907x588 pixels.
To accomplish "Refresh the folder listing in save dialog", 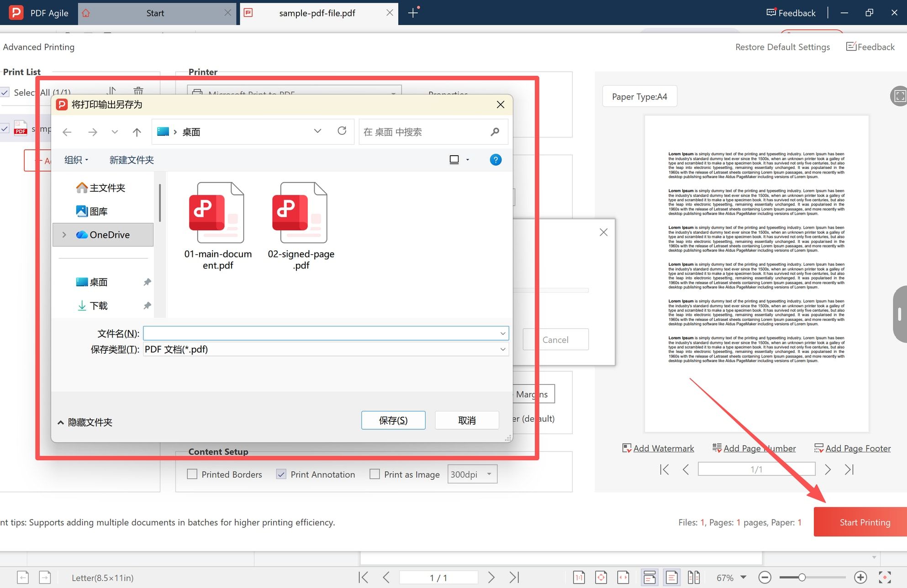I will 342,131.
